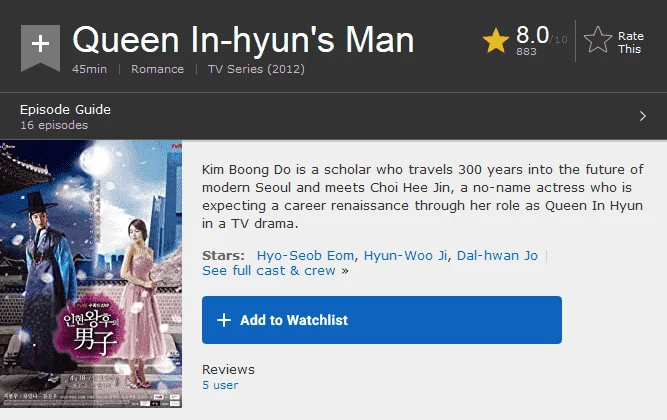This screenshot has height=420, width=667.
Task: Click the Queen In-hyun's Man poster image
Action: (91, 274)
